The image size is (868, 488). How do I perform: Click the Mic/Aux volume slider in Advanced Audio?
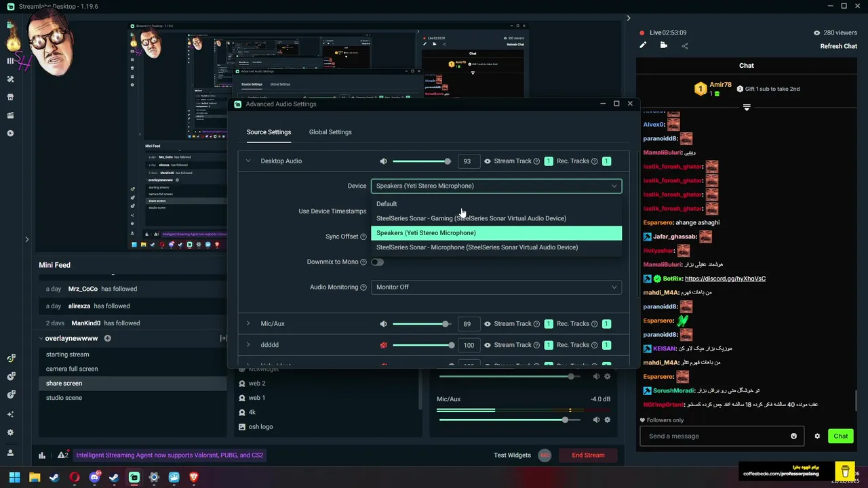point(422,324)
